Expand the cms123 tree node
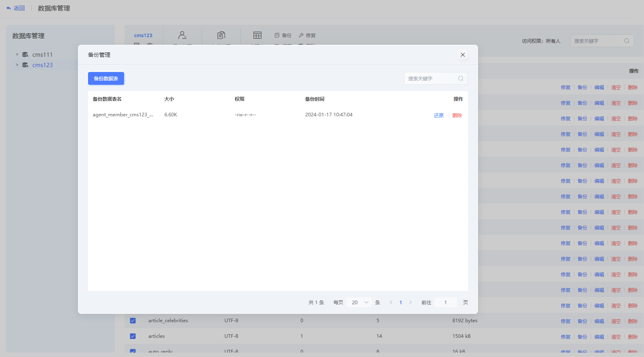Screen dimensions: 644x357 point(17,65)
